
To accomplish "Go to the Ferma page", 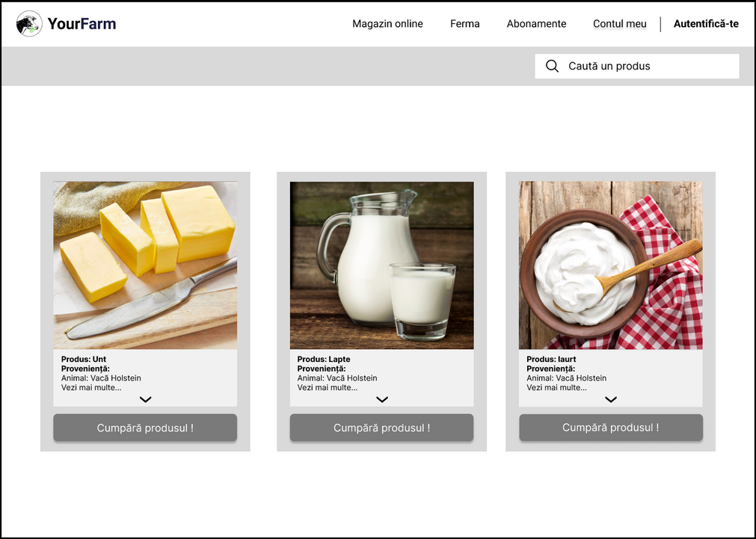I will pos(464,24).
